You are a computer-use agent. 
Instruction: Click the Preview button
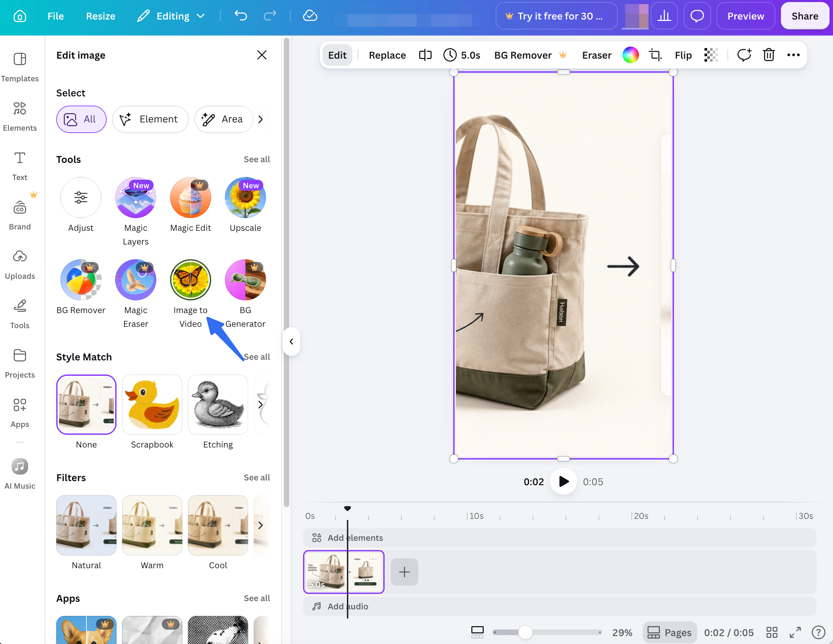pos(745,16)
